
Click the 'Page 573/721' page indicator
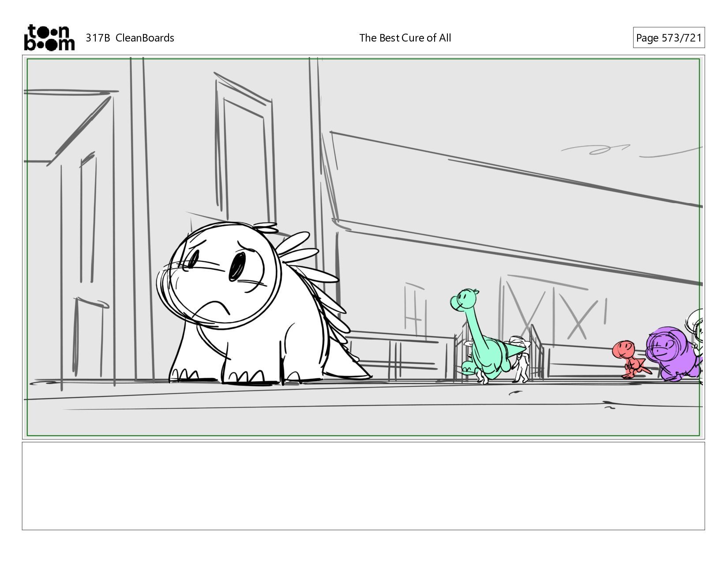point(669,38)
